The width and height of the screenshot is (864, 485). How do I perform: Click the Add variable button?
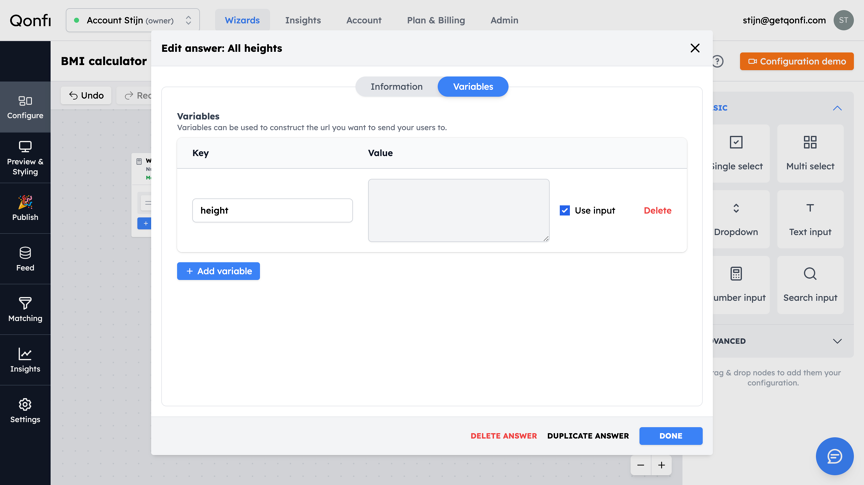pyautogui.click(x=218, y=271)
